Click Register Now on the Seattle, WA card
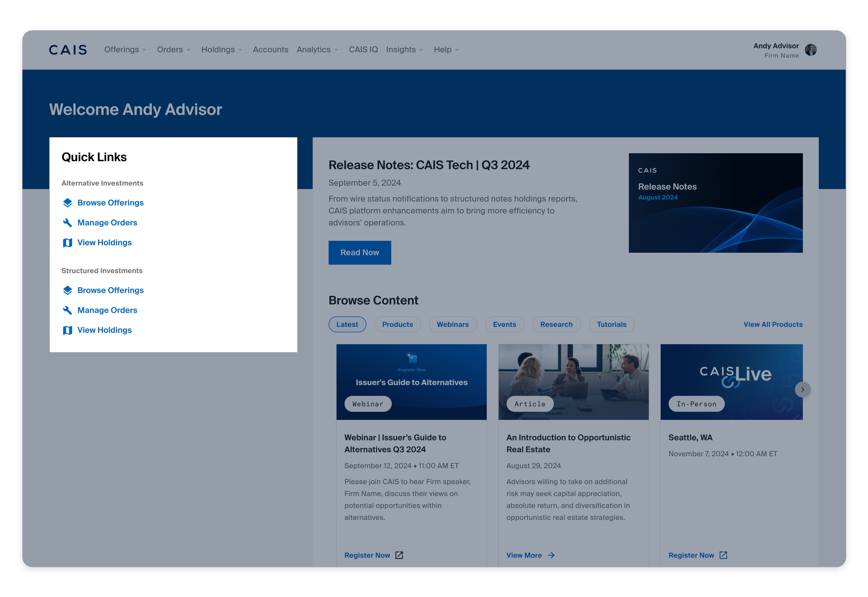This screenshot has height=597, width=868. (691, 555)
